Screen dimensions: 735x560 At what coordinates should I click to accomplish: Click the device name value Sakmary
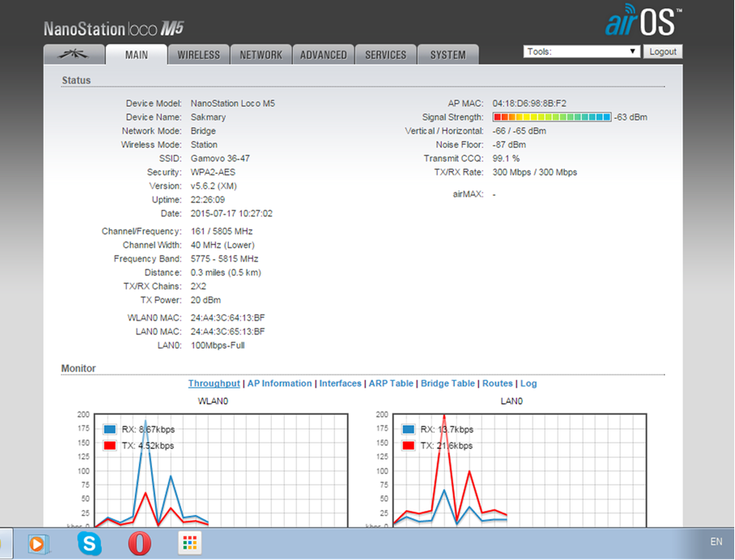click(208, 117)
